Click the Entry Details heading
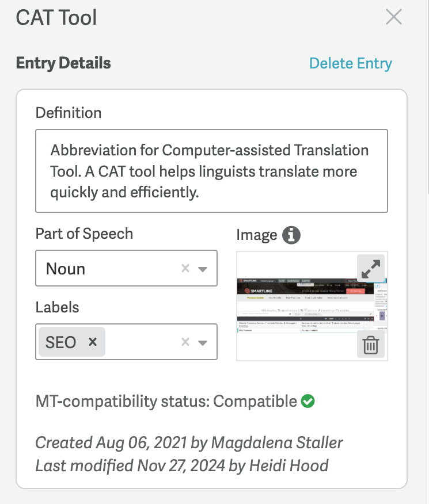Image resolution: width=429 pixels, height=504 pixels. 63,63
